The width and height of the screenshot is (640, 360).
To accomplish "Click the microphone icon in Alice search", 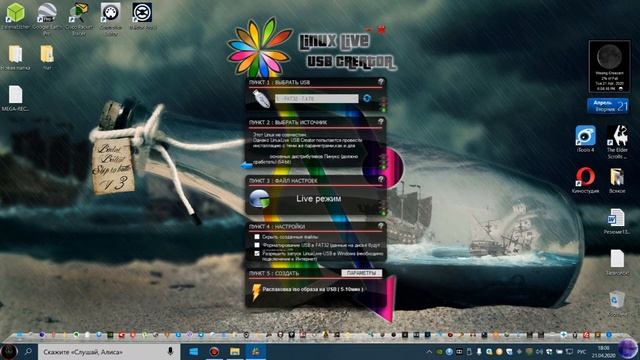I will click(x=170, y=351).
